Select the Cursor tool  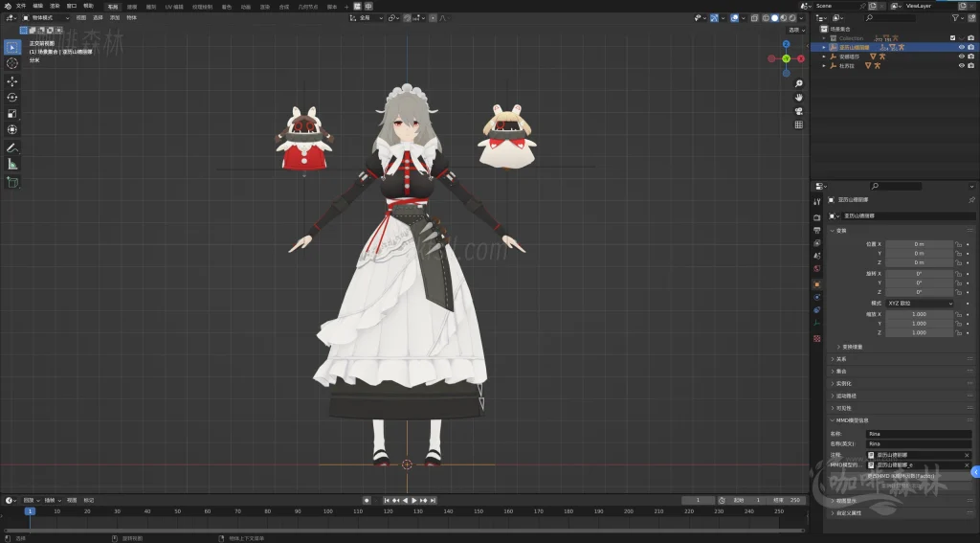(11, 63)
